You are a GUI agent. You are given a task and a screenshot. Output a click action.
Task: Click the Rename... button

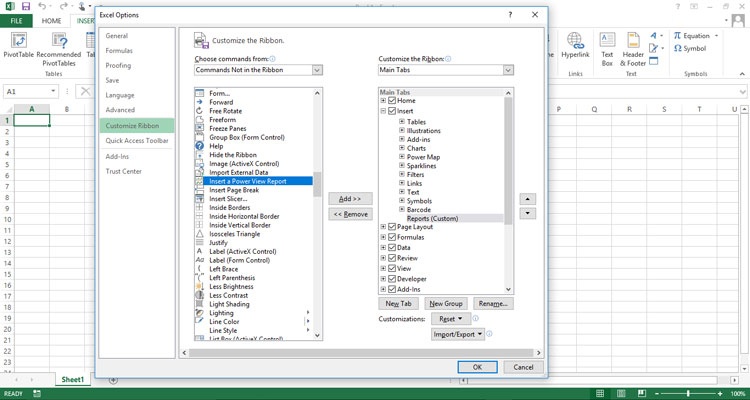point(493,304)
